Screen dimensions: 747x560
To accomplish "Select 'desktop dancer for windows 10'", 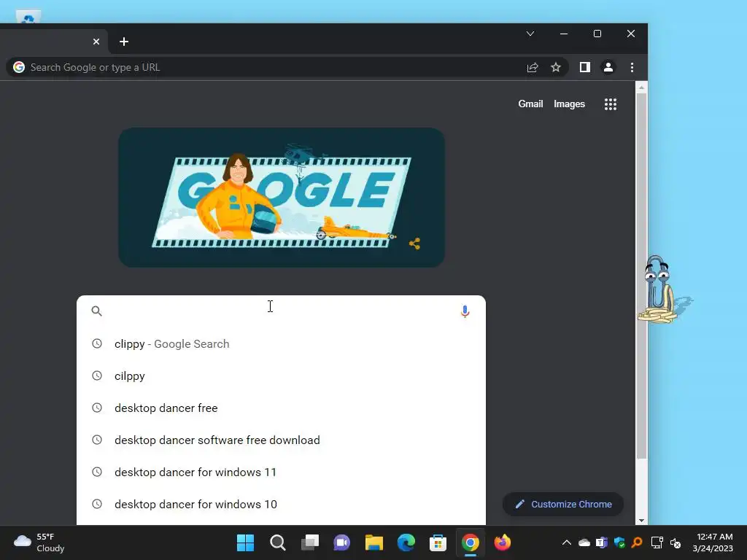I will pyautogui.click(x=281, y=504).
